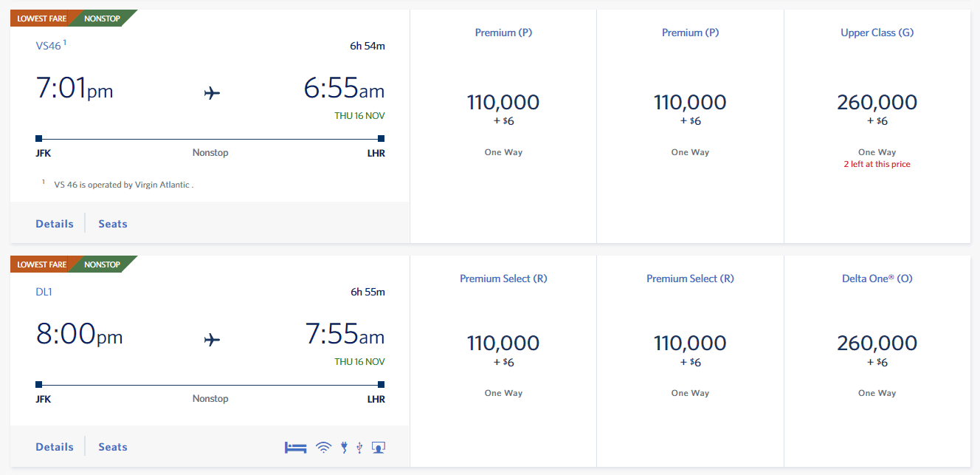Open the VS46 flight number link
The width and height of the screenshot is (980, 475).
tap(49, 46)
